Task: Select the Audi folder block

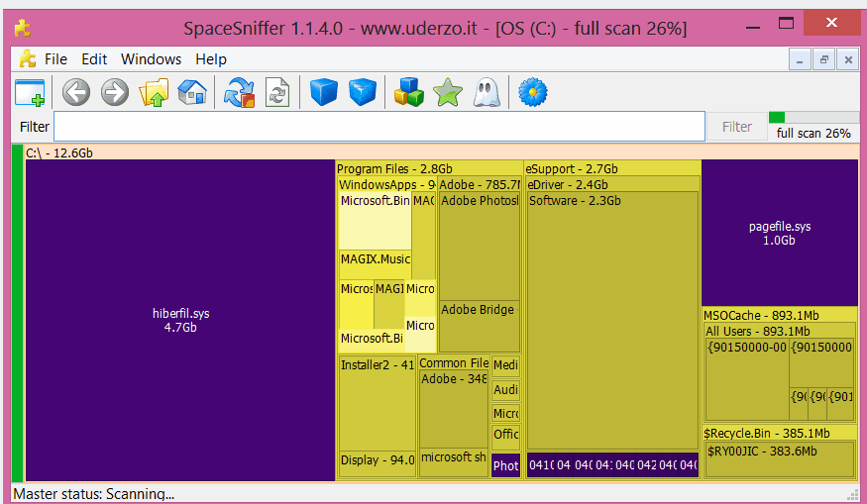Action: [x=505, y=390]
